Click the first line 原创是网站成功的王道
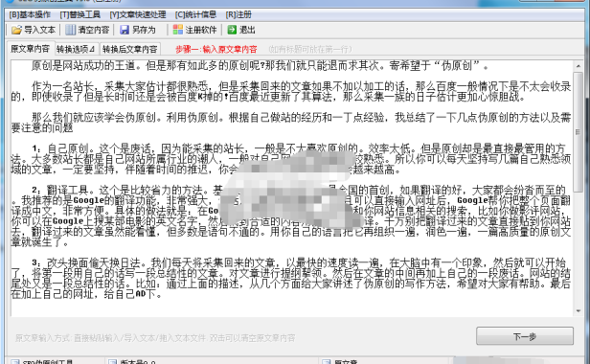Image resolution: width=590 pixels, height=364 pixels. point(260,66)
